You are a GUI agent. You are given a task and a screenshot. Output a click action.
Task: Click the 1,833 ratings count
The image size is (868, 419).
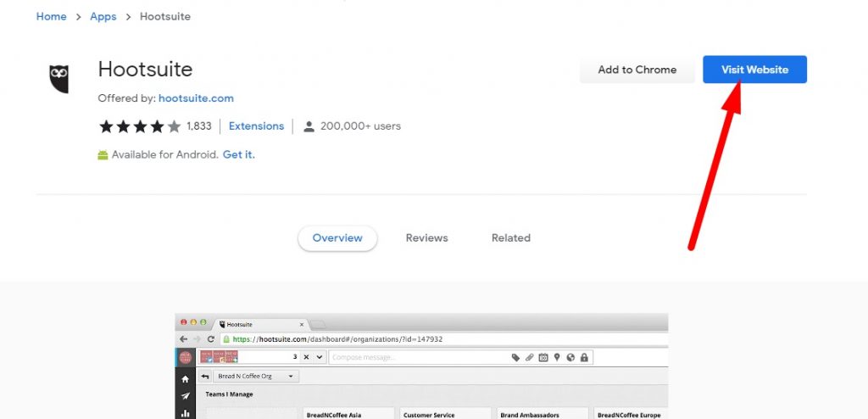point(198,126)
